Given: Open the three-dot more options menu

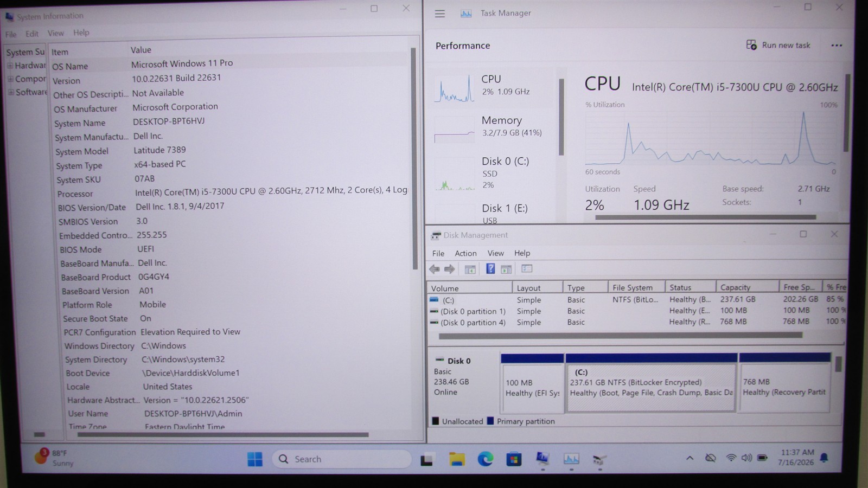Looking at the screenshot, I should (837, 46).
